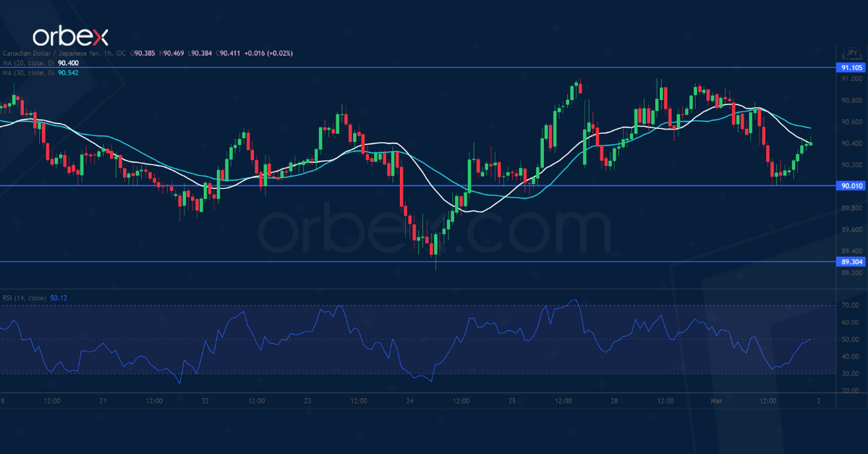Image resolution: width=868 pixels, height=454 pixels.
Task: Select the MA (30, close, 0) indicator legend
Action: [x=27, y=72]
